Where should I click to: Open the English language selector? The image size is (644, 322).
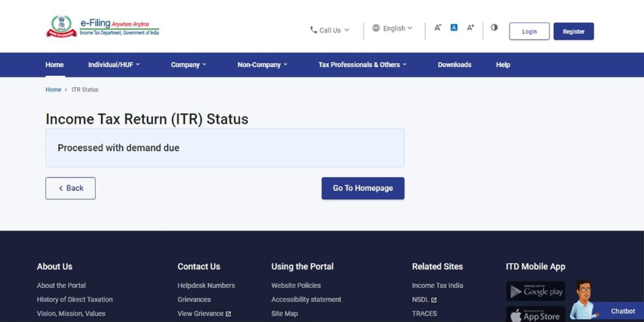pyautogui.click(x=392, y=28)
